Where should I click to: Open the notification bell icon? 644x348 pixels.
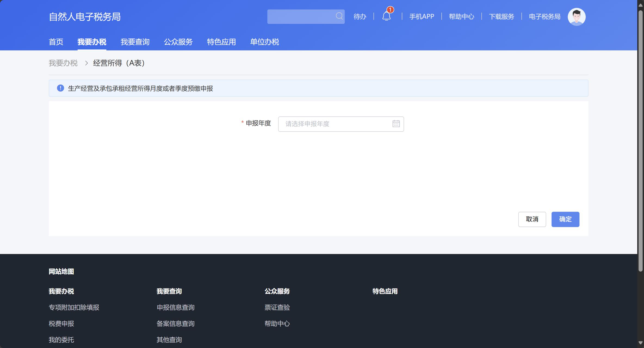point(386,16)
